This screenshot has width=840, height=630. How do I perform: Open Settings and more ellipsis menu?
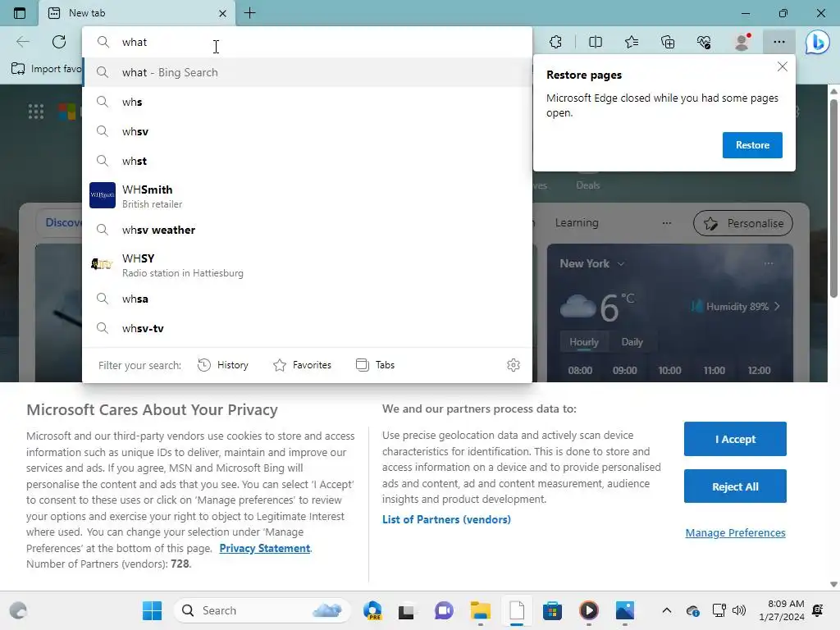(x=779, y=42)
